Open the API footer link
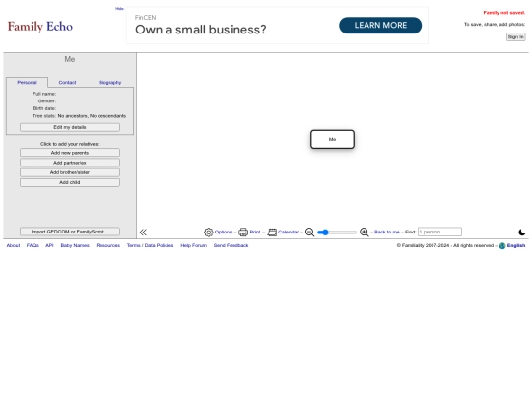 pos(49,245)
